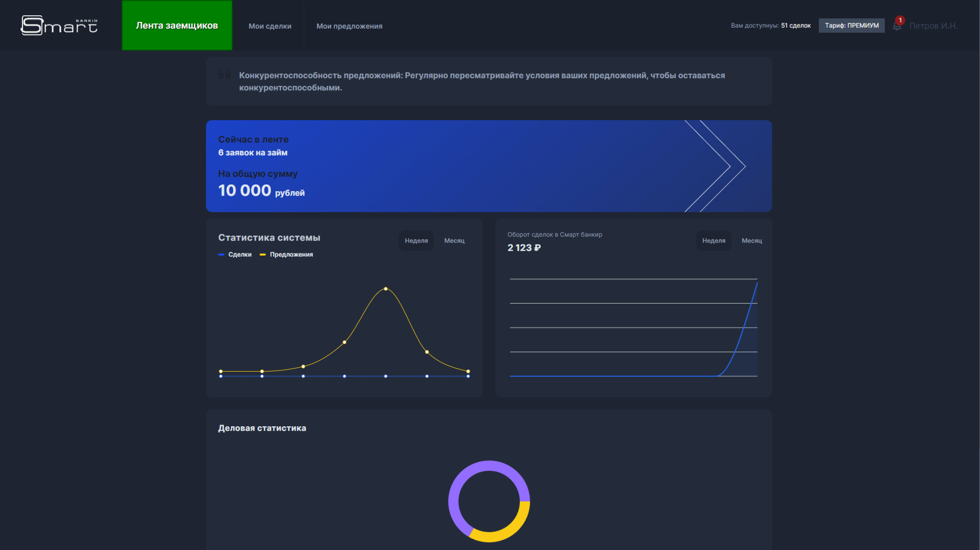Click the quote mark icon in tip box
This screenshot has width=980, height=550.
(225, 74)
